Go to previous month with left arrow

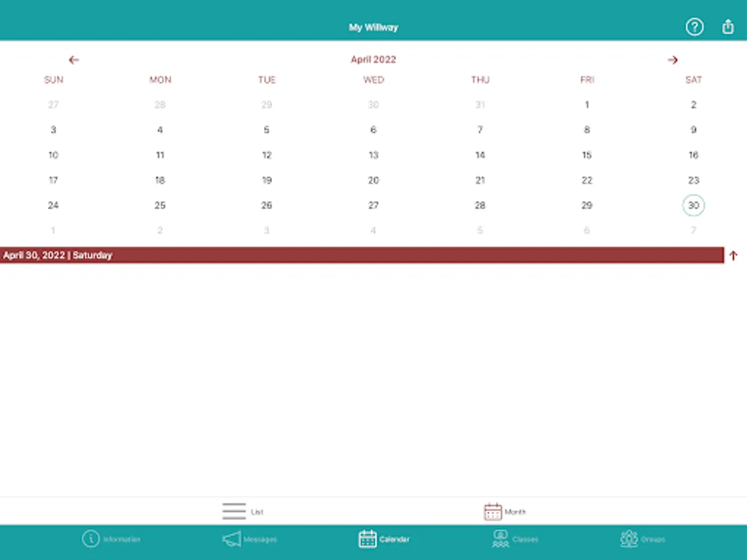point(73,59)
